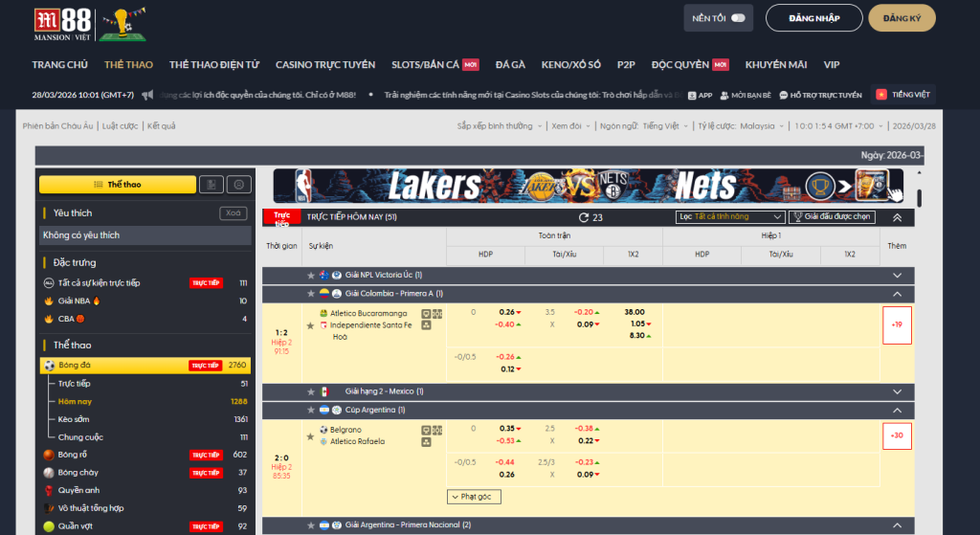Select Quyền anh boxing in sidebar

(x=145, y=491)
